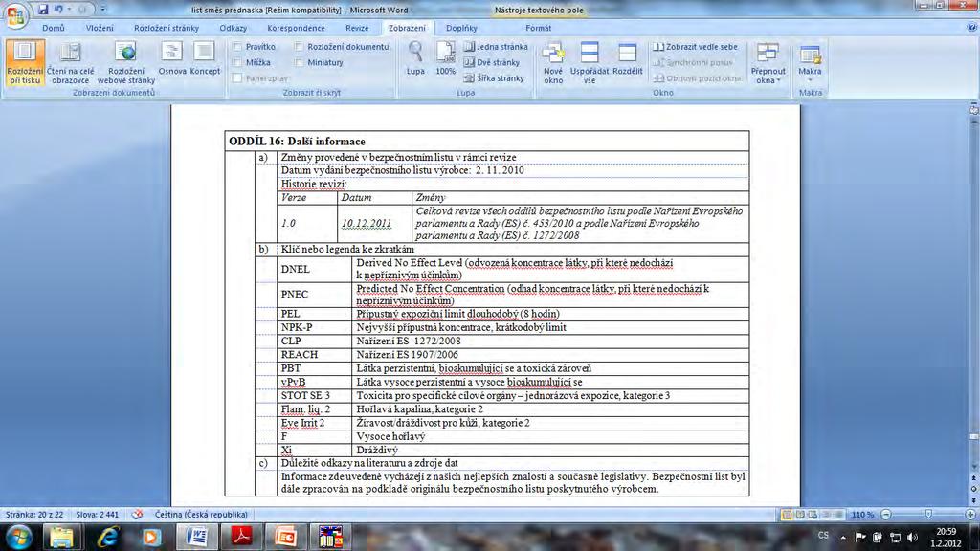This screenshot has width=980, height=551.
Task: Toggle Rozložení dokumentu document map checkbox
Action: coord(300,47)
